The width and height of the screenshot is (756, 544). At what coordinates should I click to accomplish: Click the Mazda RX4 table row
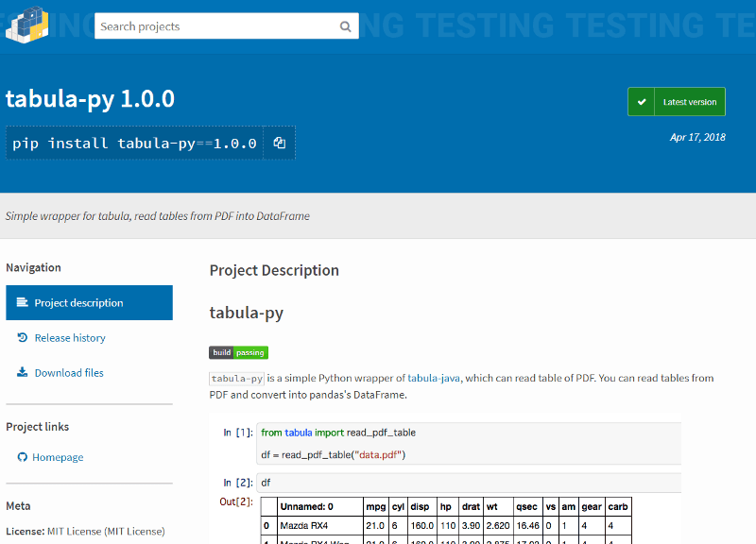pos(444,525)
